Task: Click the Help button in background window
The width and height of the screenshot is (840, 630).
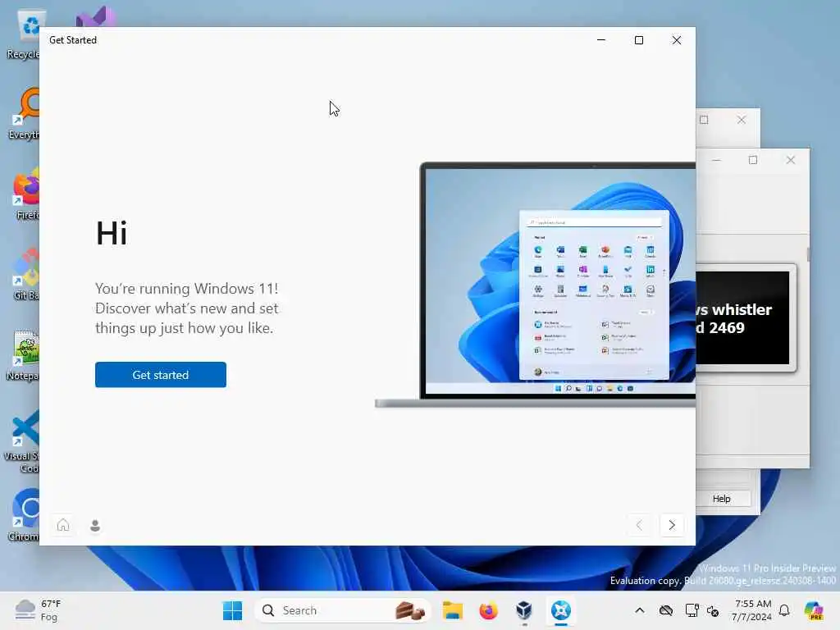Action: click(x=722, y=499)
